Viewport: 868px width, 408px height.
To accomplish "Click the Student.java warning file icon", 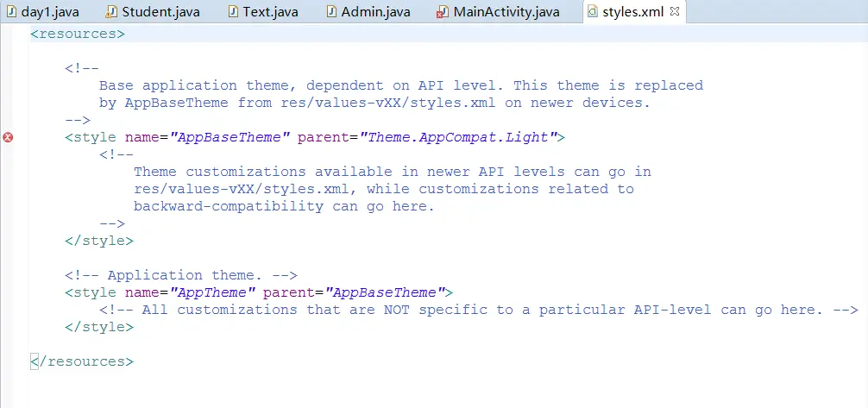I will (x=111, y=11).
